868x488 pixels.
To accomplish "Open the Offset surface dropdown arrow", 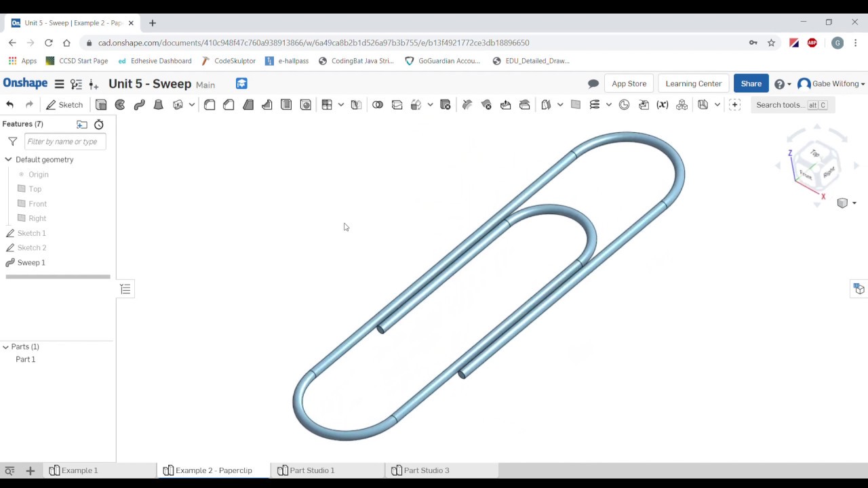I will [560, 104].
